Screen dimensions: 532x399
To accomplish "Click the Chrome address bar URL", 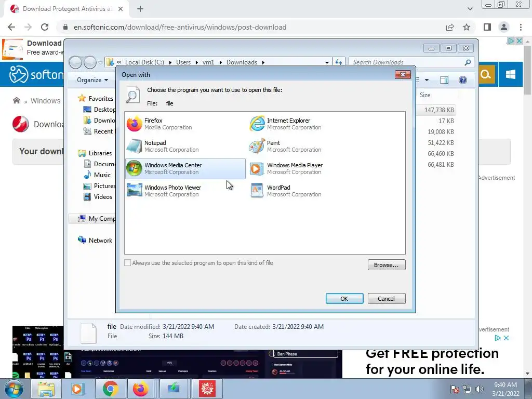I will click(180, 27).
